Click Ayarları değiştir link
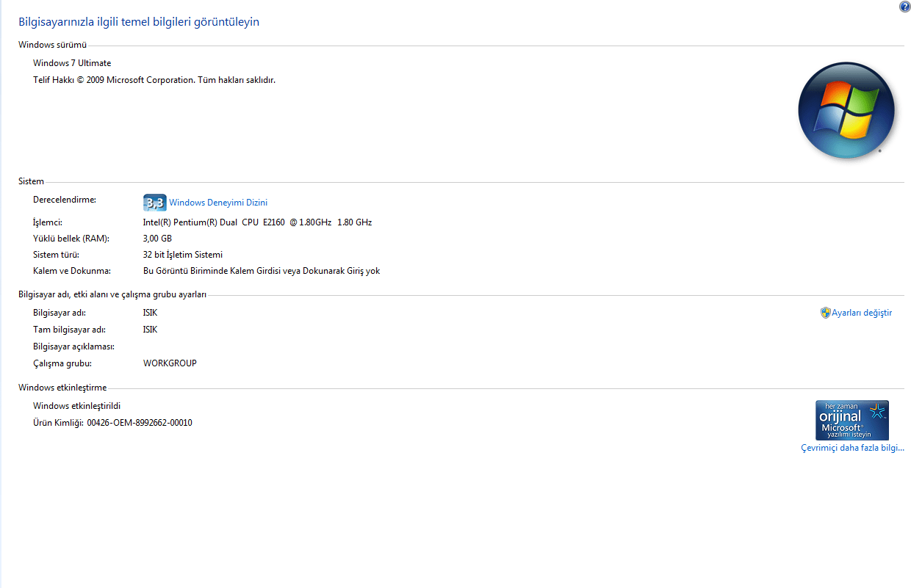 (862, 313)
